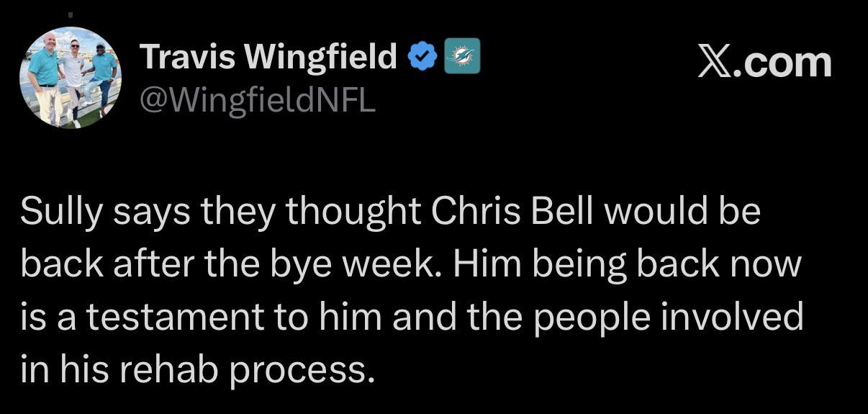The image size is (868, 414).
Task: Click the X.com watermark text
Action: pos(764,63)
